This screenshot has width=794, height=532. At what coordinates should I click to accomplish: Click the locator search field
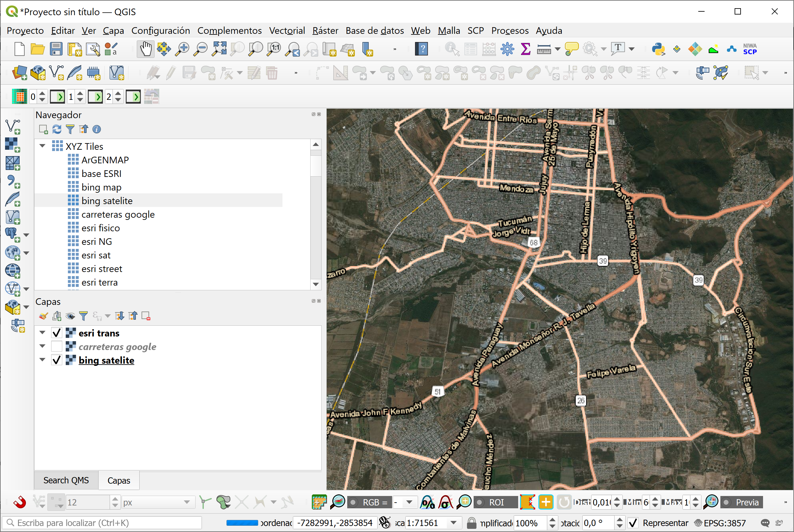(102, 523)
